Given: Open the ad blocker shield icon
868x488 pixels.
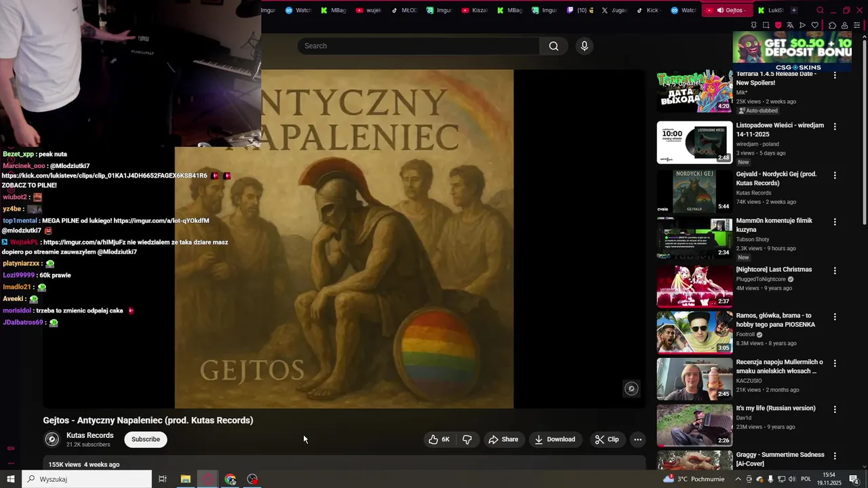Looking at the screenshot, I should [778, 25].
